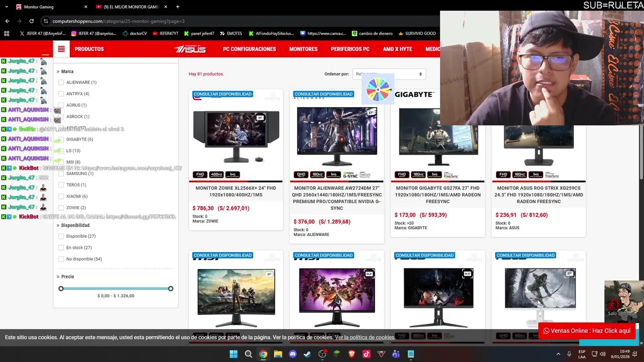This screenshot has width=644, height=362.
Task: Open Windows Start menu
Action: coord(233,354)
